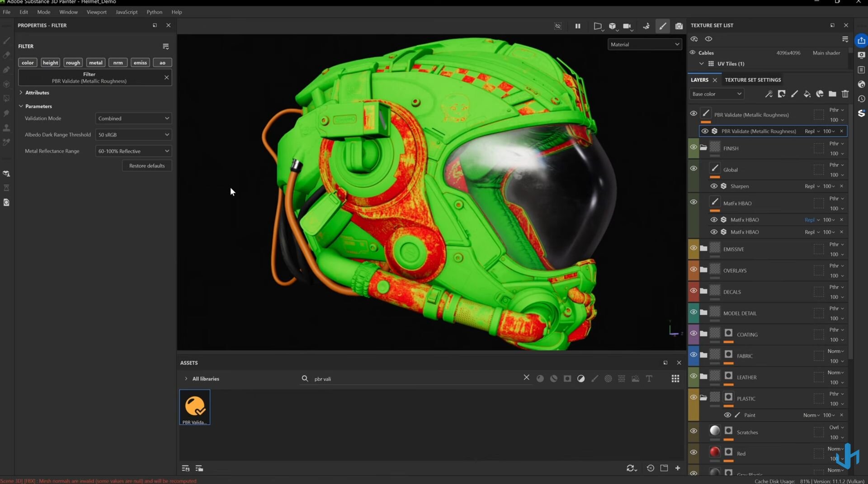Toggle the rough channel button

[x=73, y=63]
